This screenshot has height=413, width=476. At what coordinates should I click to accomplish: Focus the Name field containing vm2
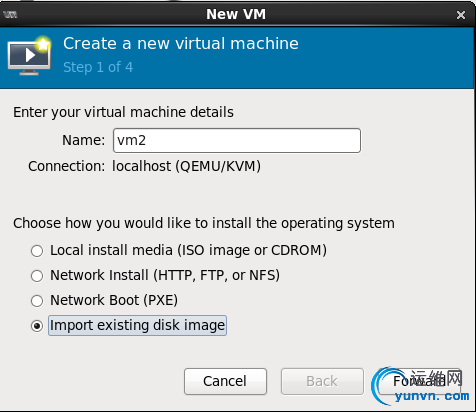coord(237,140)
